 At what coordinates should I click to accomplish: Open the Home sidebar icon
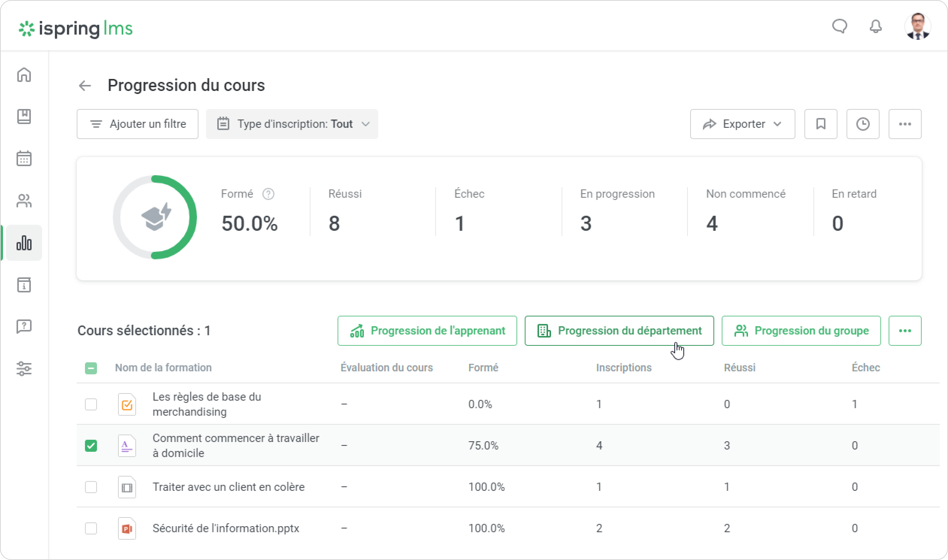click(24, 75)
